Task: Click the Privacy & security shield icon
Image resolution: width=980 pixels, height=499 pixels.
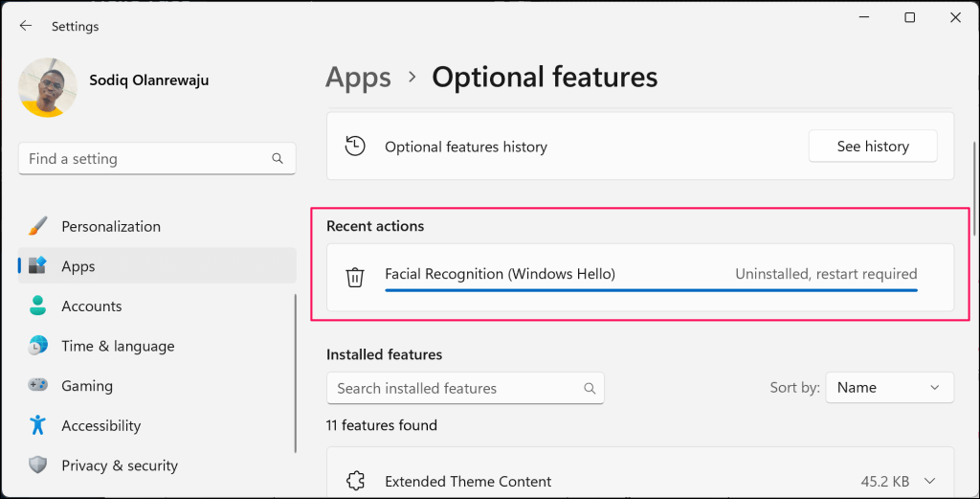Action: point(38,465)
